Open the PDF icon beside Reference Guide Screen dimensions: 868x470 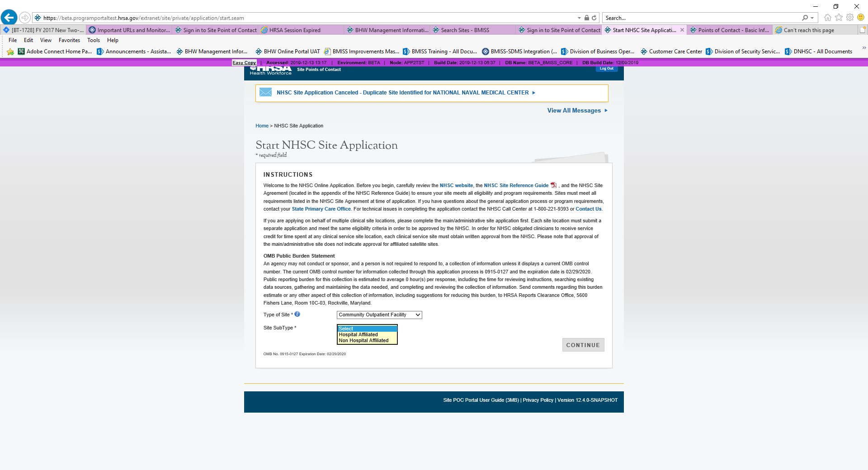pyautogui.click(x=553, y=185)
